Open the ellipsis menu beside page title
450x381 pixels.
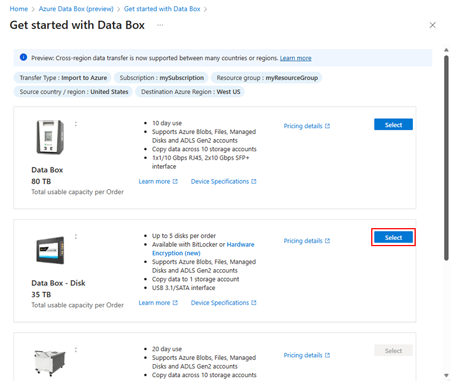[160, 25]
